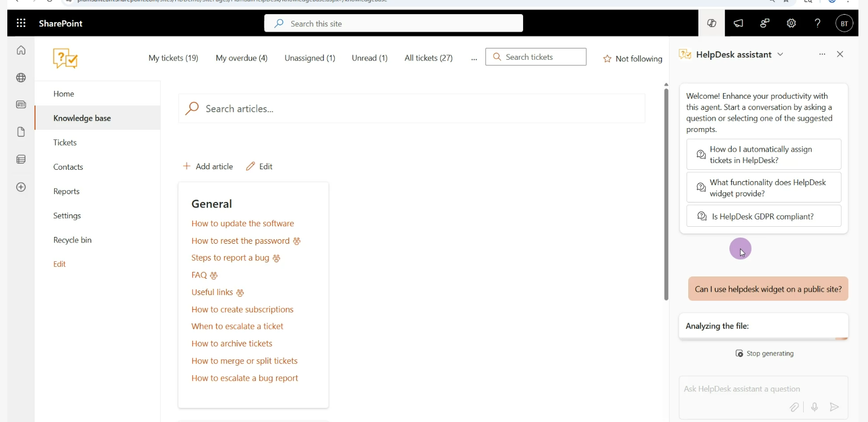Screen dimensions: 868x422
Task: Open the Useful links article
Action: [x=212, y=292]
